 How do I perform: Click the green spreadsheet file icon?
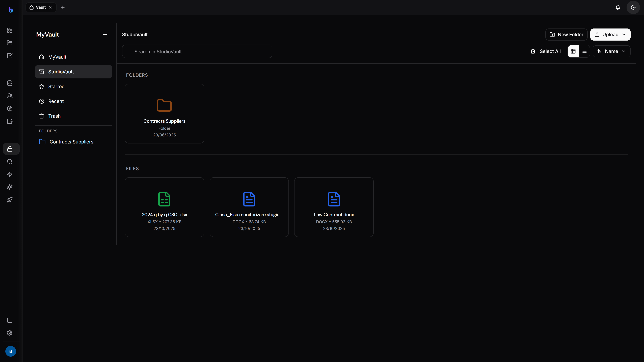point(165,199)
